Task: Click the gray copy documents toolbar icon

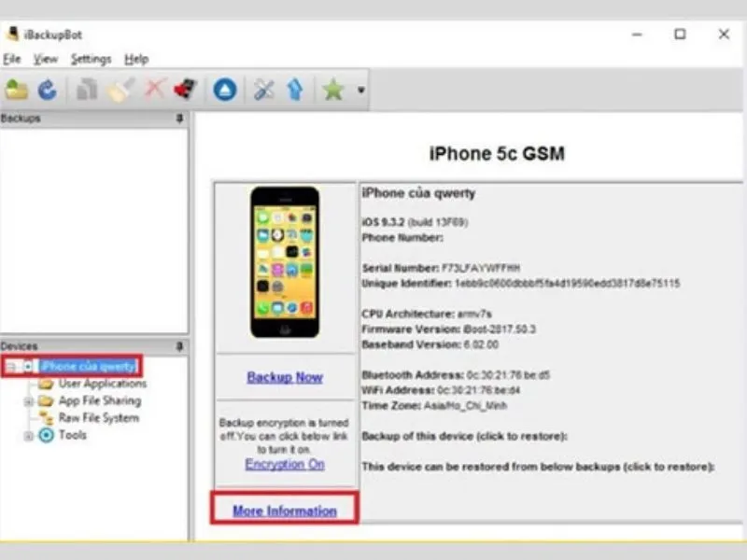Action: click(x=87, y=90)
